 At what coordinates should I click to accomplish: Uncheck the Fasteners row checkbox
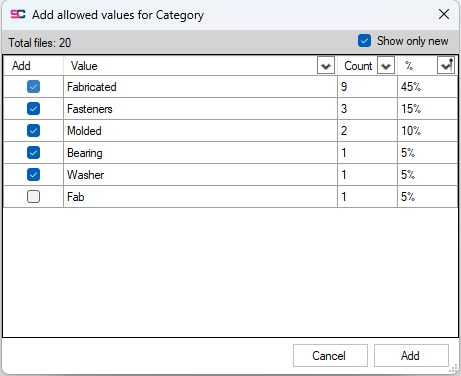coord(33,109)
